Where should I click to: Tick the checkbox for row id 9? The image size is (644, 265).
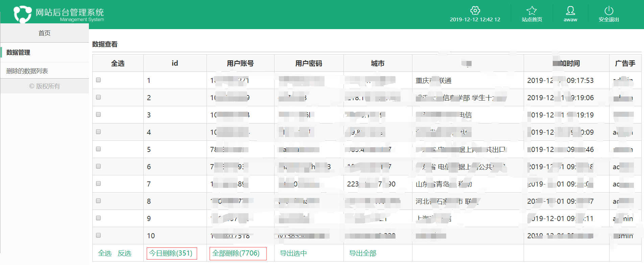(x=98, y=218)
